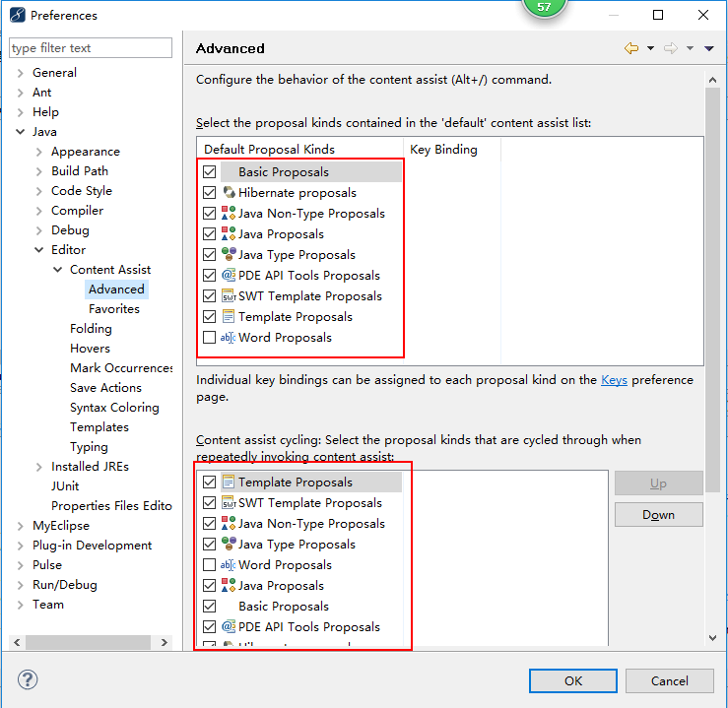Expand the Code Style node
This screenshot has height=708, width=728.
click(x=39, y=191)
